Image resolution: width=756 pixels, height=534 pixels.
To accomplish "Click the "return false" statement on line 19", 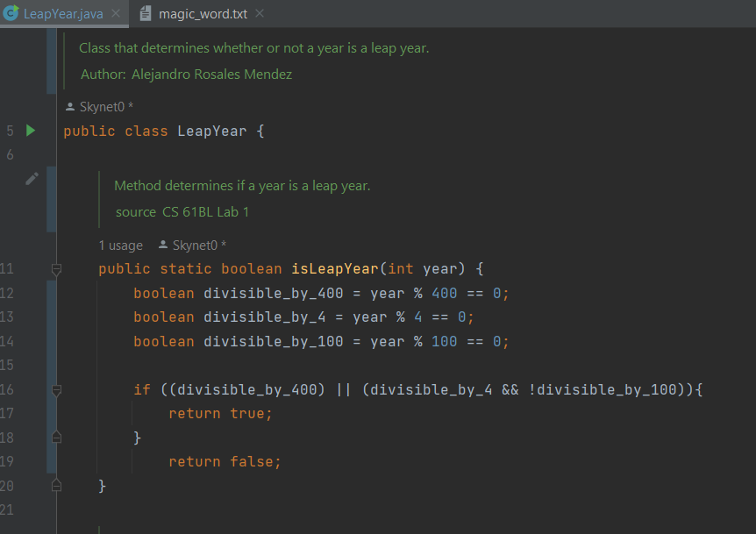I will 225,461.
